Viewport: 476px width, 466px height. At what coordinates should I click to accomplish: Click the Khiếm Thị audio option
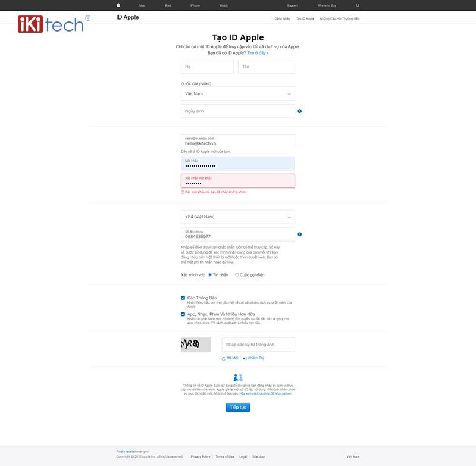point(253,358)
